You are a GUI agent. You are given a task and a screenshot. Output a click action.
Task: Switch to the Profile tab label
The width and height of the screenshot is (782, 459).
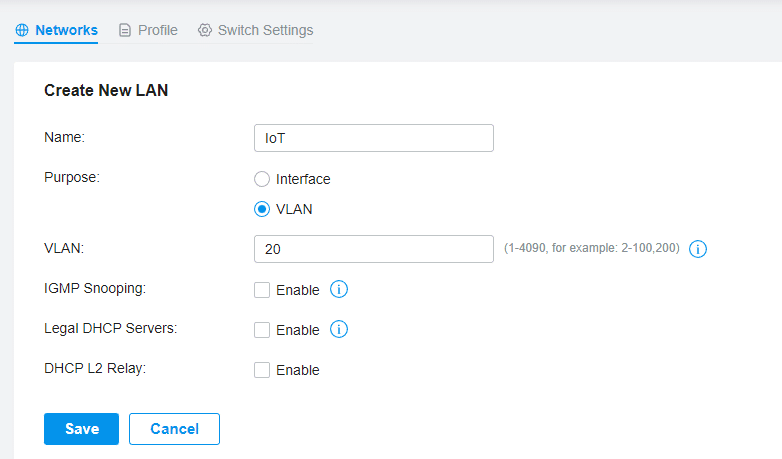coord(158,30)
